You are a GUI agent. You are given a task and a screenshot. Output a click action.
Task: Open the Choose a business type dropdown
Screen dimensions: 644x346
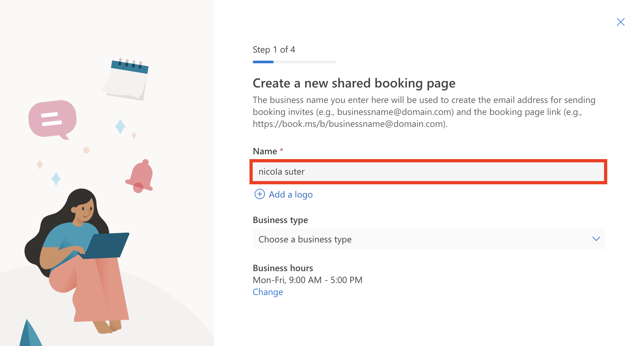pyautogui.click(x=429, y=239)
